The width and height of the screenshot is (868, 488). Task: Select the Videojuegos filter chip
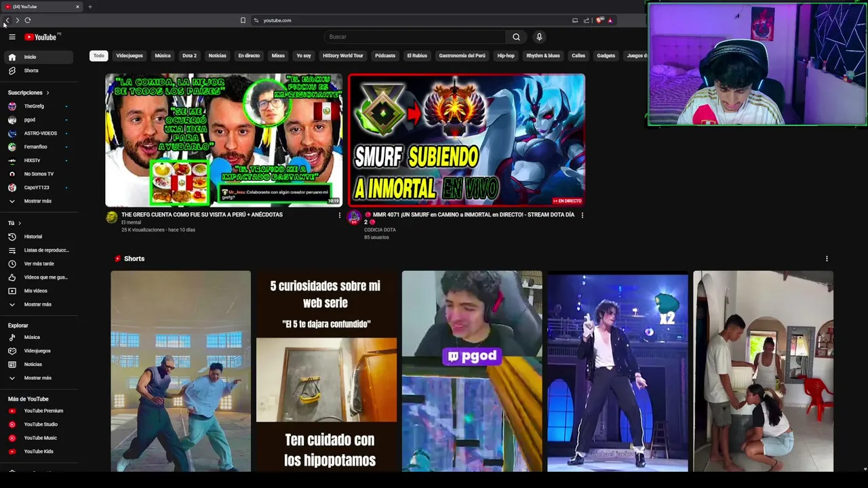pyautogui.click(x=130, y=56)
